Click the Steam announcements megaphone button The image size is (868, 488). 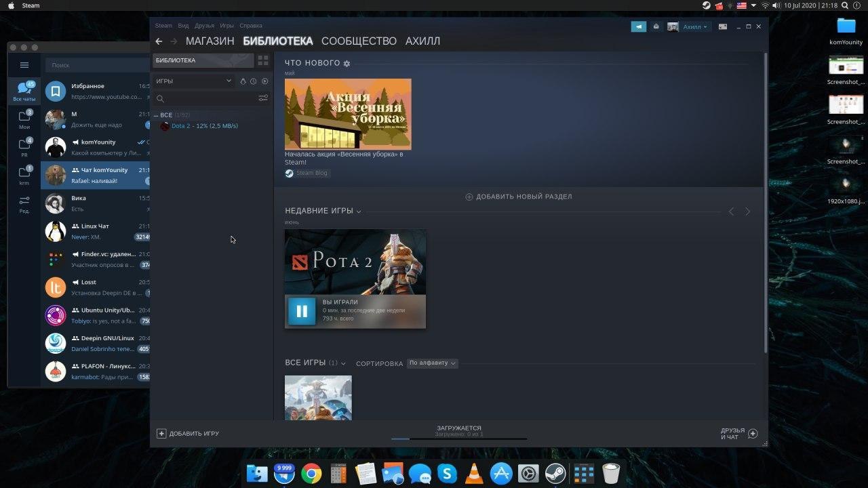tap(638, 26)
